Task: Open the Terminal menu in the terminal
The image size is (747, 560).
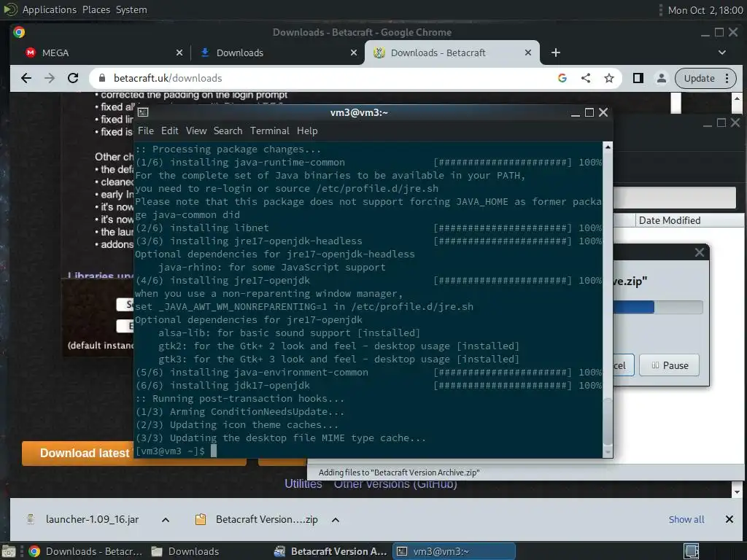Action: tap(270, 131)
